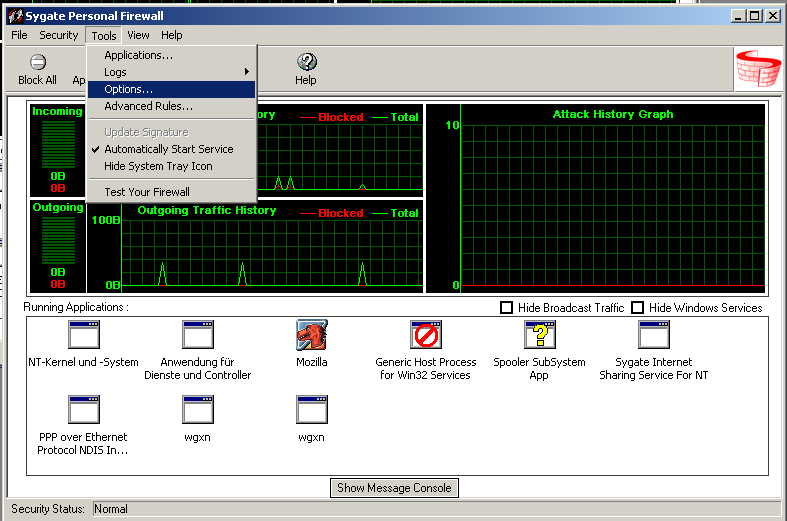Click the Incoming traffic level meter

tap(58, 145)
